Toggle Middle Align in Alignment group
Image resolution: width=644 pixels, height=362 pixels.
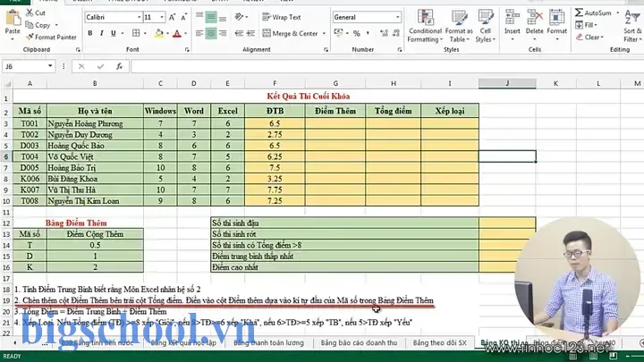[x=211, y=17]
